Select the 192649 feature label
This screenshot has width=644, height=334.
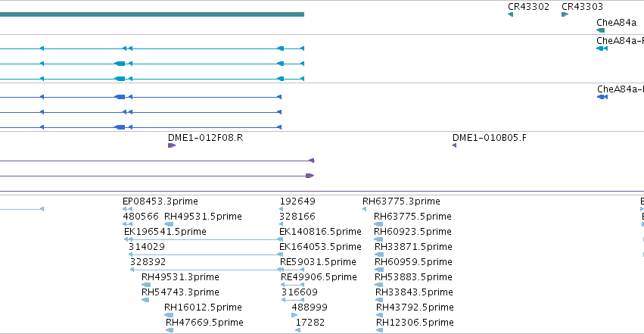[297, 201]
